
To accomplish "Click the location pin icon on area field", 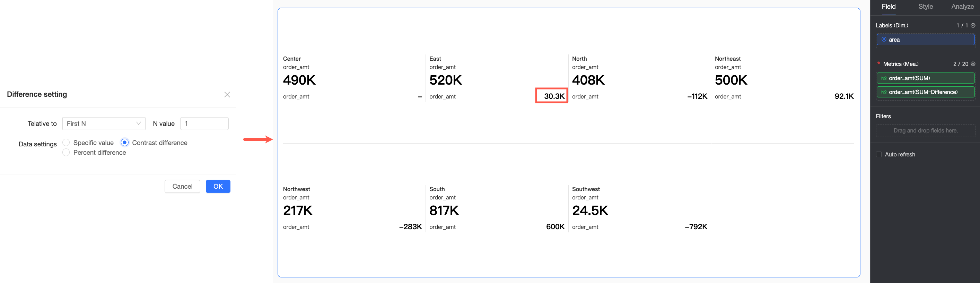I will click(x=884, y=40).
